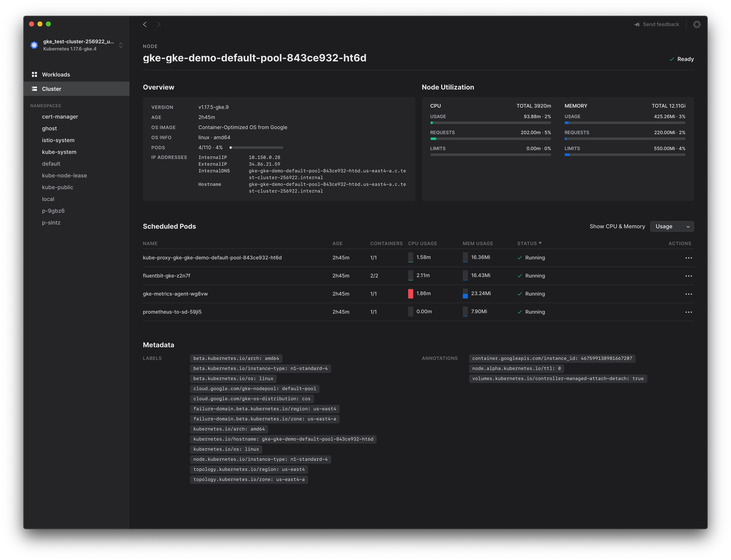Open actions menu for prometheus-to-sd-59jl5
Viewport: 731px width, 560px height.
point(688,312)
